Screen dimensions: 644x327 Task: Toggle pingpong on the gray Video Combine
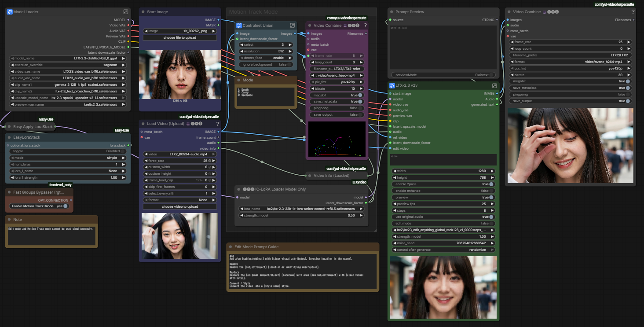pos(628,95)
